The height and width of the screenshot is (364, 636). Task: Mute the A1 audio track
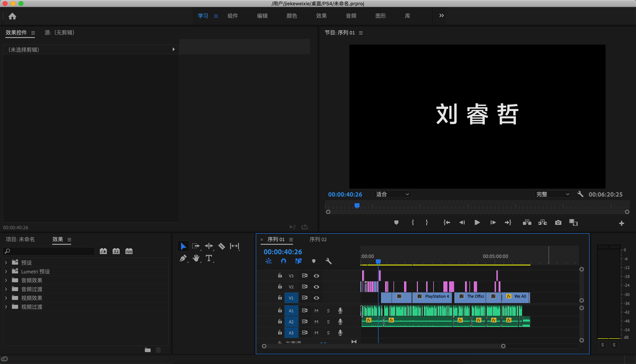(316, 311)
